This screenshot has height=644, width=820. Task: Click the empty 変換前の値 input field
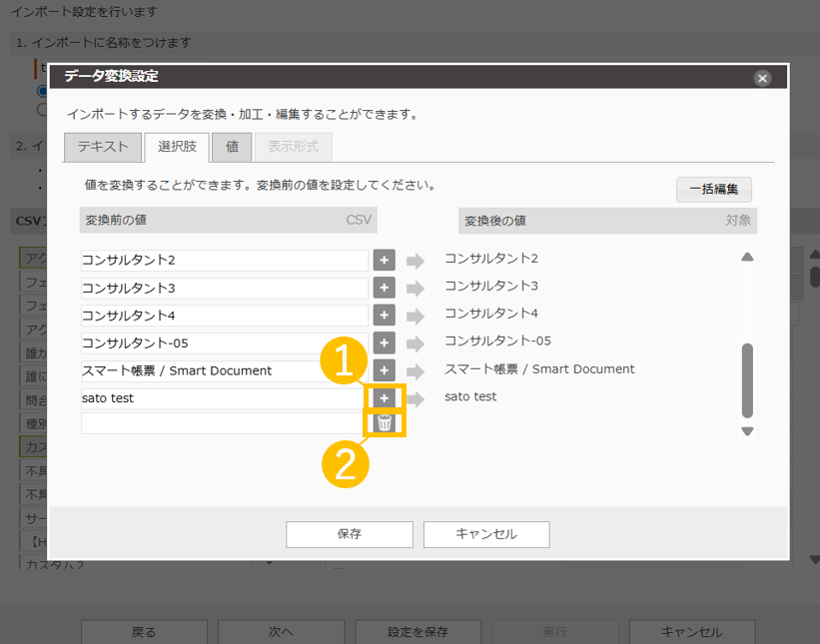225,423
